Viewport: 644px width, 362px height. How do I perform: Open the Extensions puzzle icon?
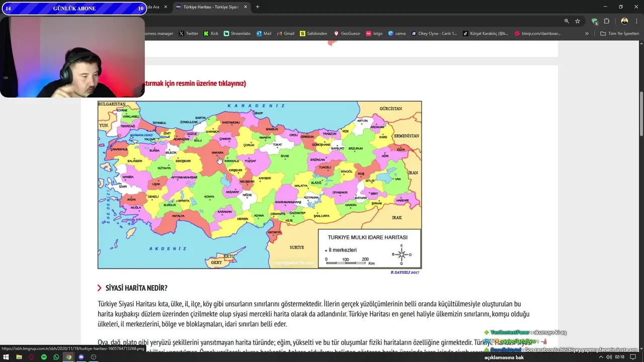pos(606,21)
